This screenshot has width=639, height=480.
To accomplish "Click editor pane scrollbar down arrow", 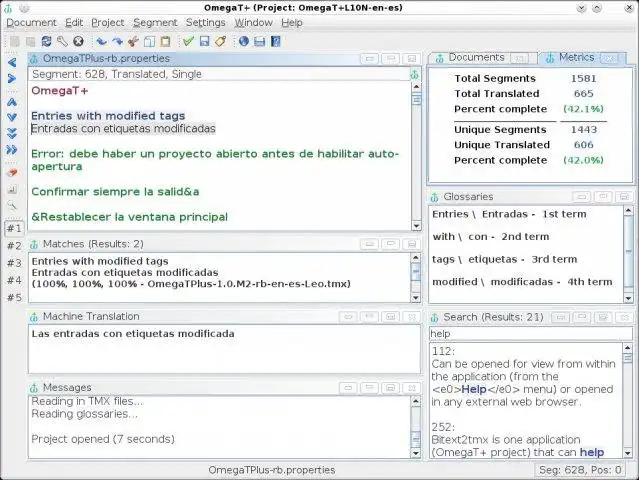I will (416, 225).
